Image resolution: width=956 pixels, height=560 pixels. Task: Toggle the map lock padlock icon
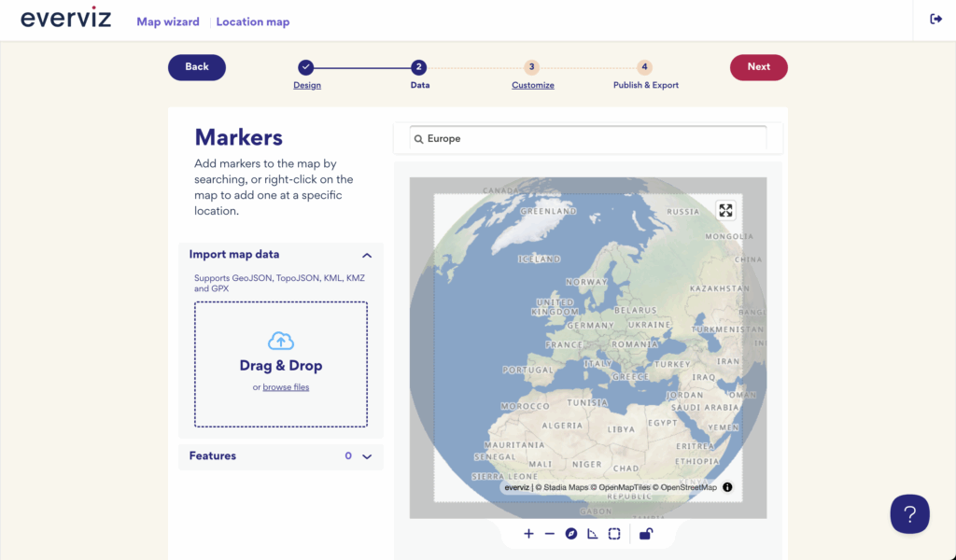(645, 534)
